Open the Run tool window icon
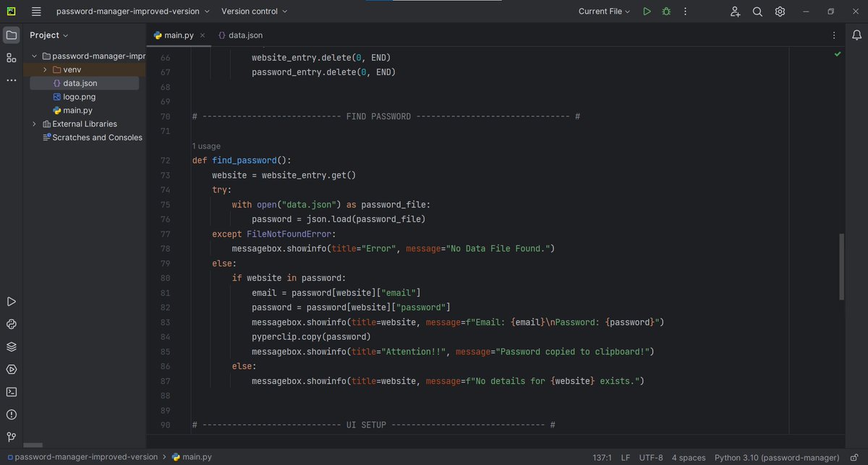This screenshot has height=465, width=868. (x=12, y=302)
